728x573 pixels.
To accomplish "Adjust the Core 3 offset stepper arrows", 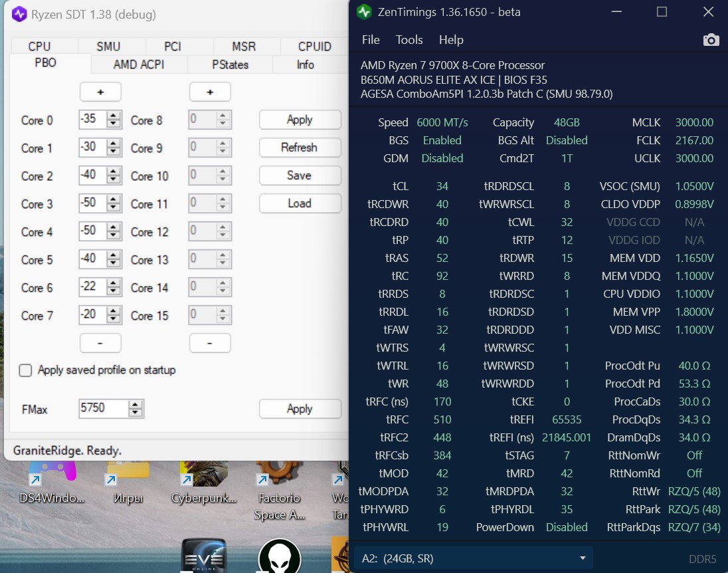I will (x=114, y=203).
